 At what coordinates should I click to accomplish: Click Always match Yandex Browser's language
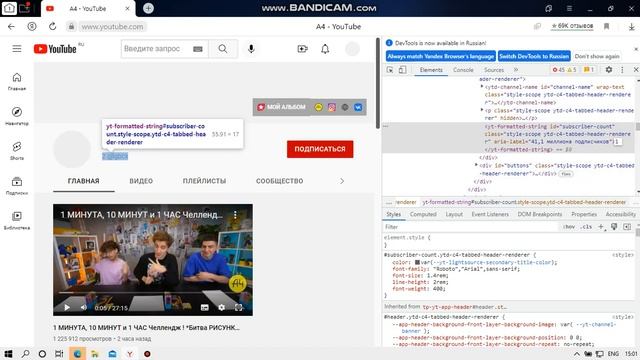[441, 56]
